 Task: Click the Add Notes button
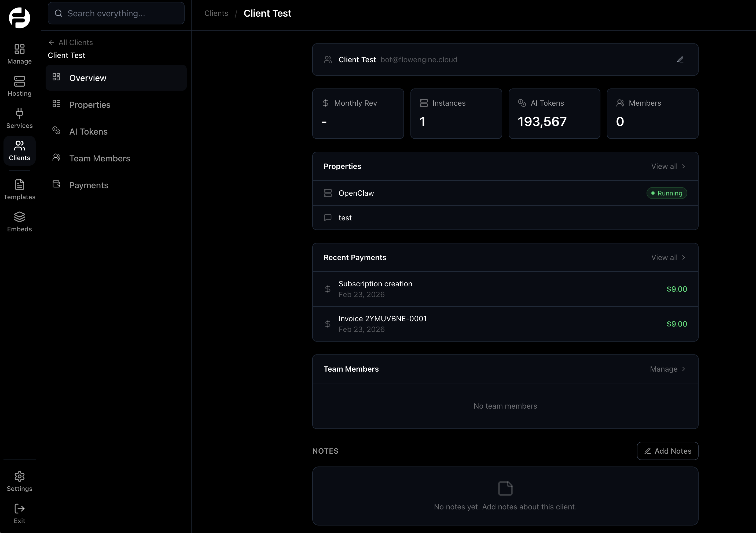pos(667,451)
